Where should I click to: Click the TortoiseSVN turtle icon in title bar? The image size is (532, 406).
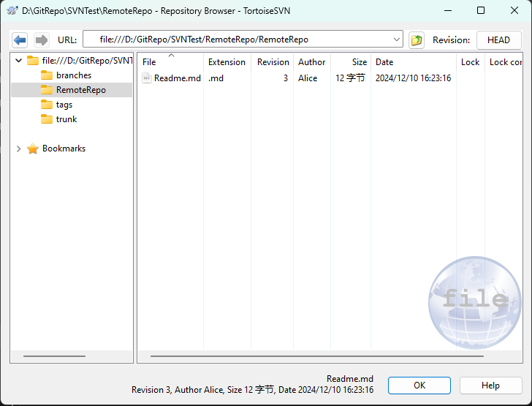coord(12,10)
